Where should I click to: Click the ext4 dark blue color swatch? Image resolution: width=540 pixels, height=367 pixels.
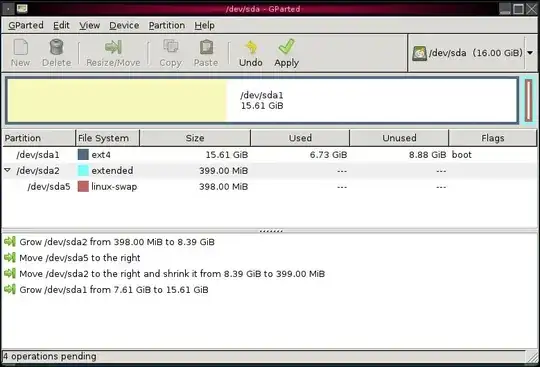[83, 155]
